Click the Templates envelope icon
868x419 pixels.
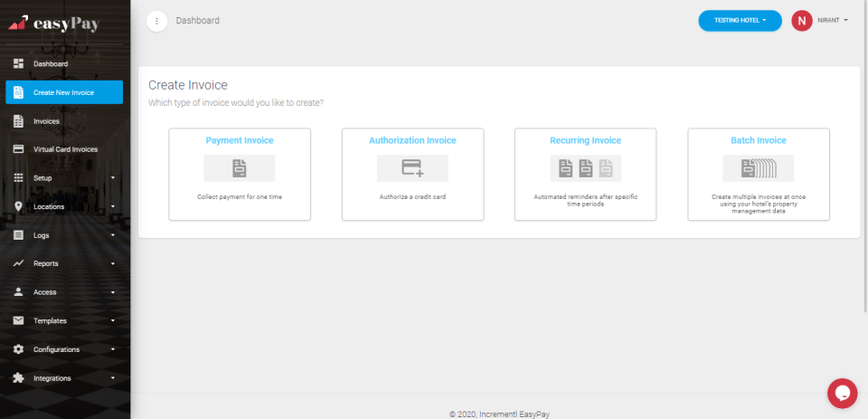(x=18, y=320)
